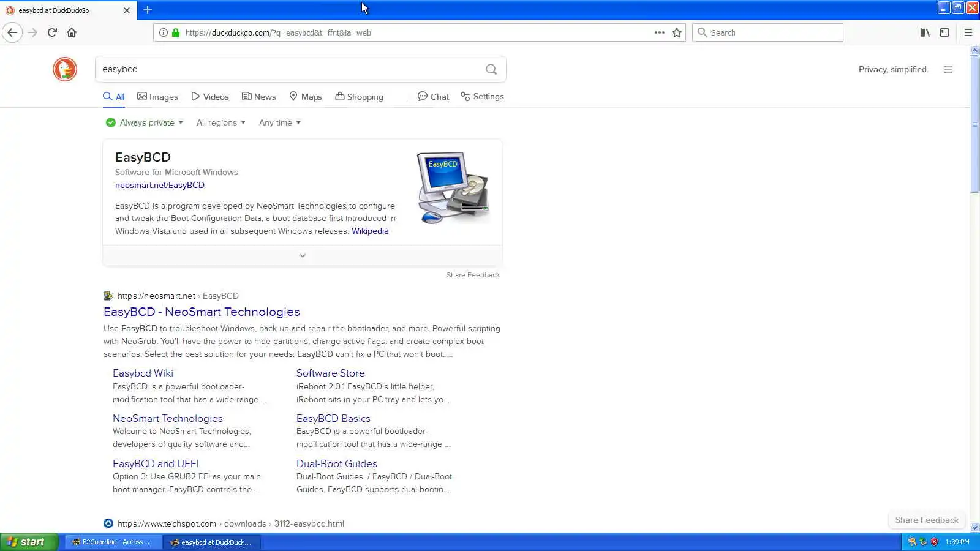Click the neosmart.net result favicon

[108, 296]
